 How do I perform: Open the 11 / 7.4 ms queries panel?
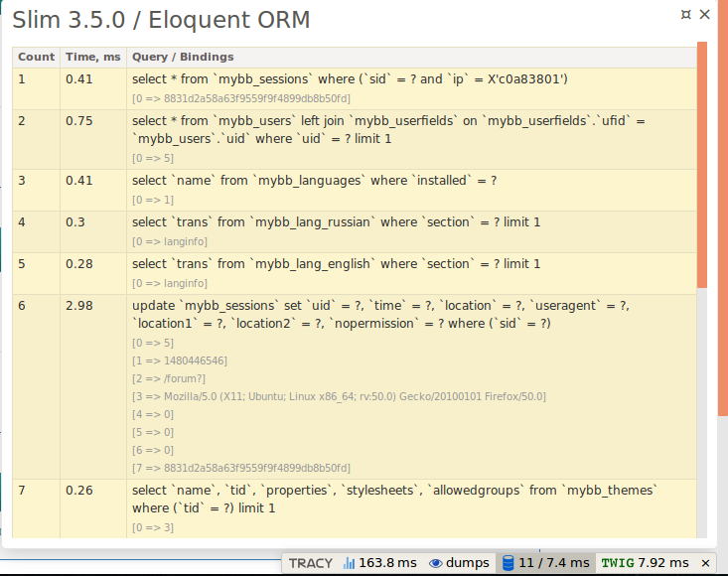(x=546, y=563)
